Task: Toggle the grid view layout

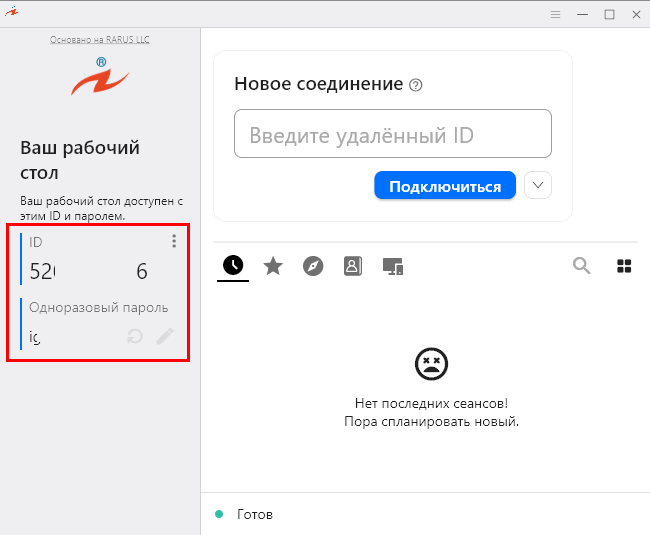Action: [x=624, y=265]
